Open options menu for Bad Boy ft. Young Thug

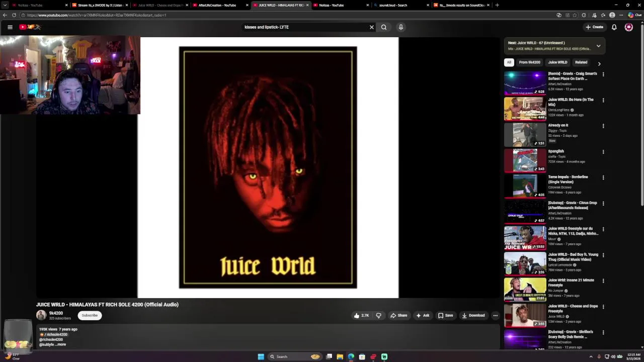tap(603, 255)
